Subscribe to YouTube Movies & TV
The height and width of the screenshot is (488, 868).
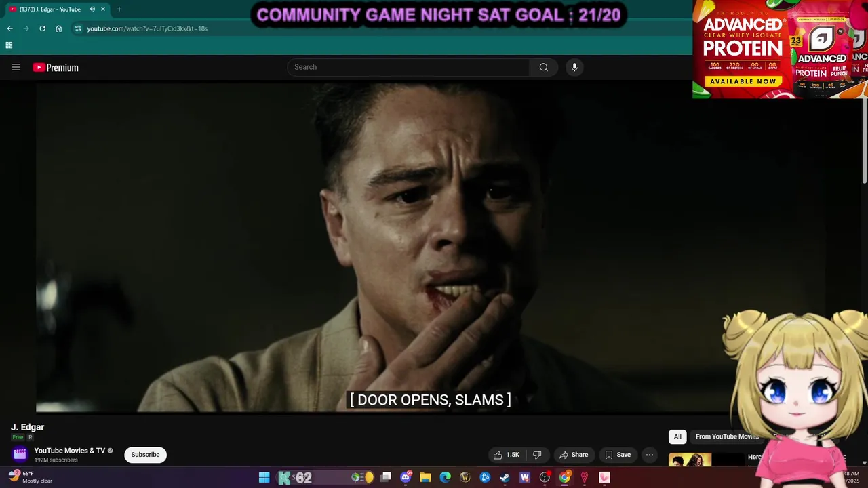tap(145, 455)
